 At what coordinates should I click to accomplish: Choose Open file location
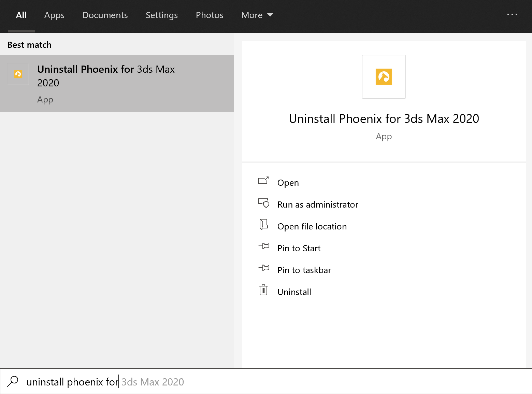coord(312,226)
